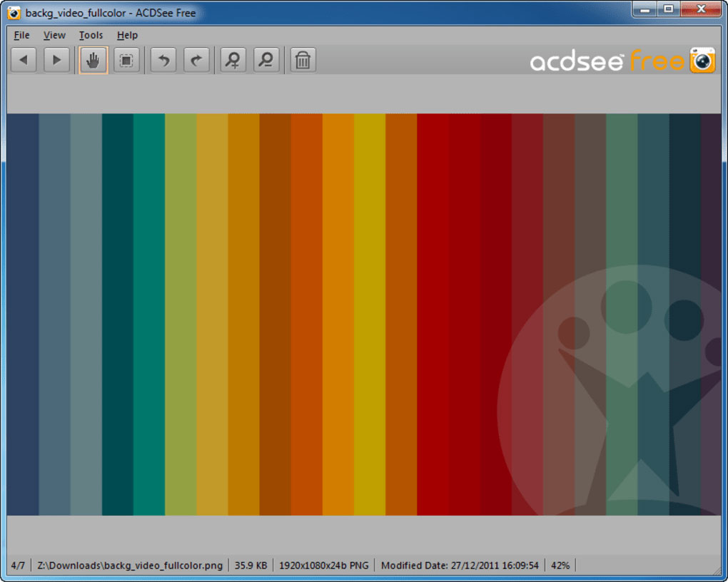Viewport: 728px width, 582px height.
Task: Open the View menu
Action: (54, 35)
